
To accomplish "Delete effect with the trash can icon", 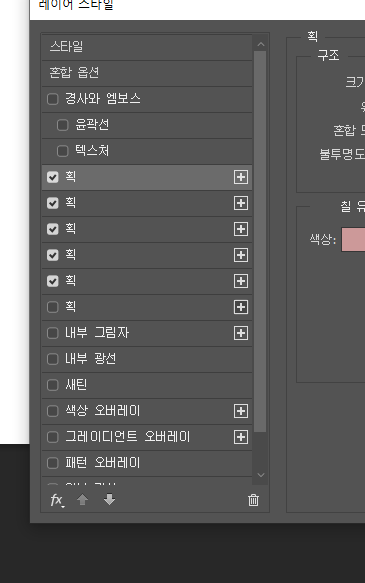I will pos(253,500).
